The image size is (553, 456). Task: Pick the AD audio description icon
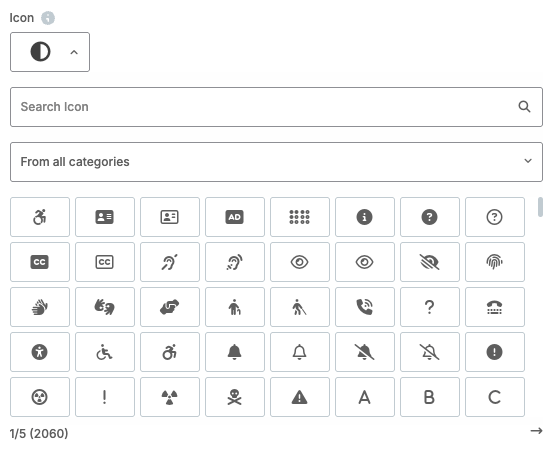[235, 217]
